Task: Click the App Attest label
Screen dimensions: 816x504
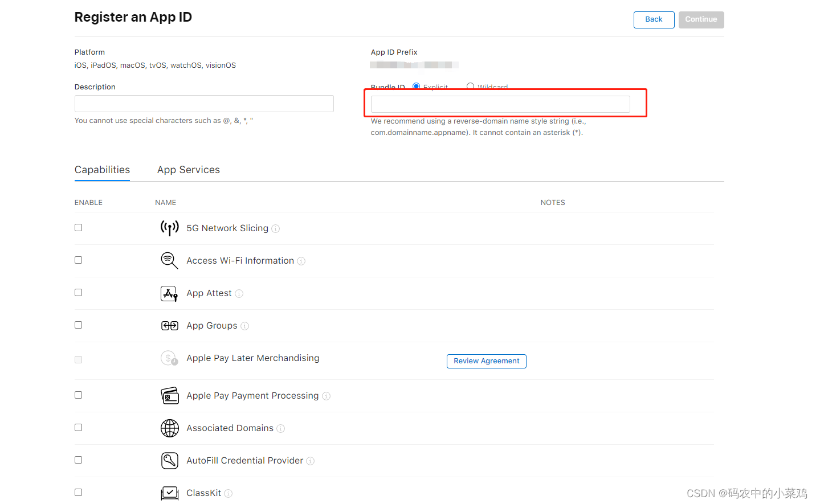Action: click(x=209, y=293)
